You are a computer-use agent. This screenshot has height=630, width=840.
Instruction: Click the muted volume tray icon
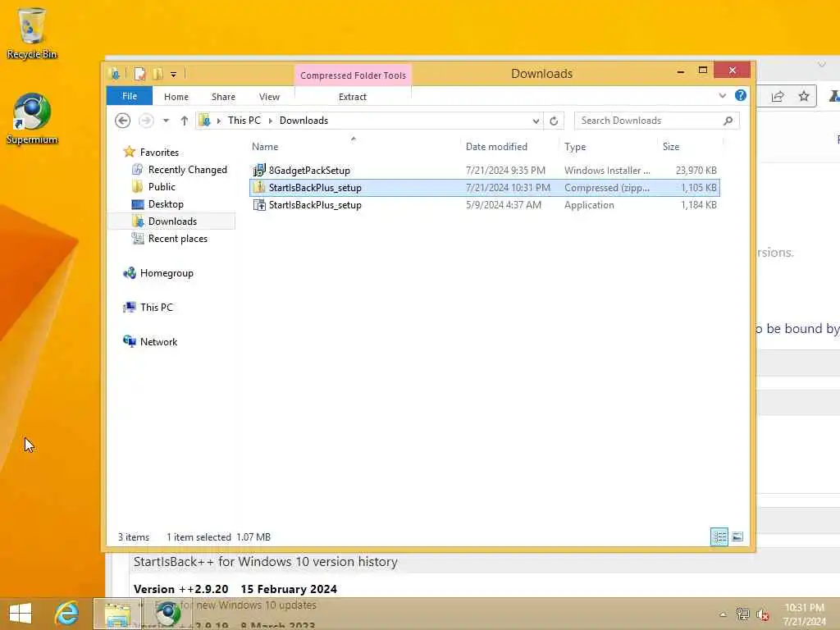tap(763, 614)
